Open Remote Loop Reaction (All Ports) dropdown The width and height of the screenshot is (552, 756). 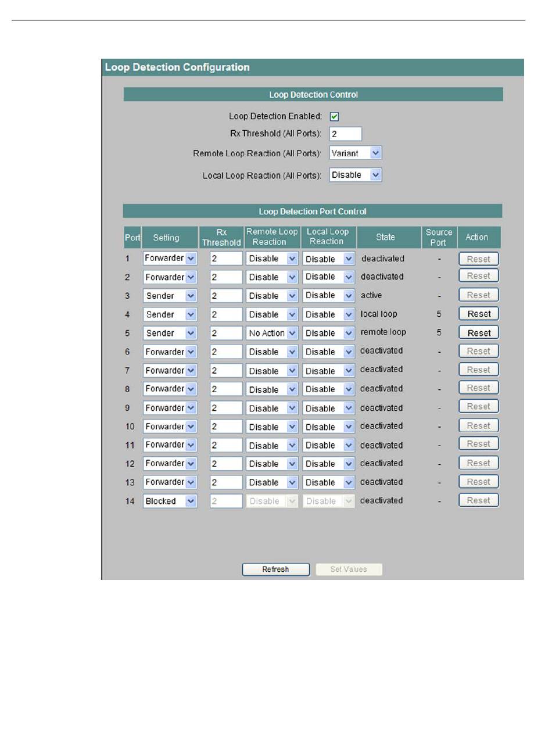[x=356, y=153]
